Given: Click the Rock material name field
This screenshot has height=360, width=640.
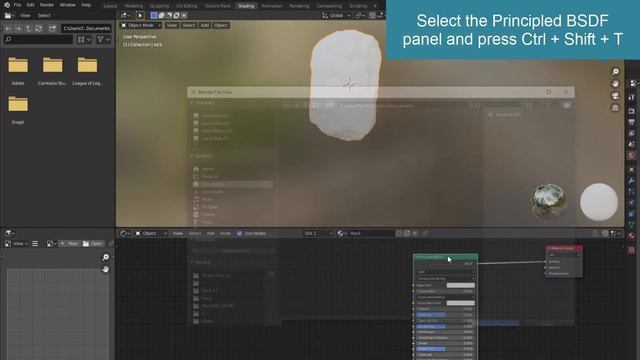Looking at the screenshot, I should coord(371,233).
